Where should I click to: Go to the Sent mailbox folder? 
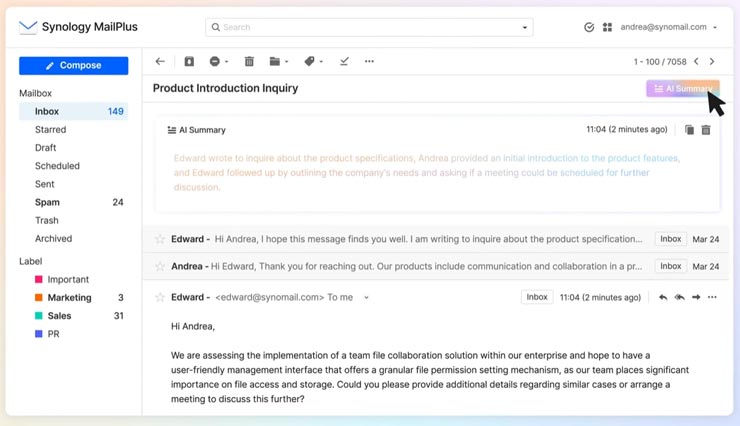[46, 184]
